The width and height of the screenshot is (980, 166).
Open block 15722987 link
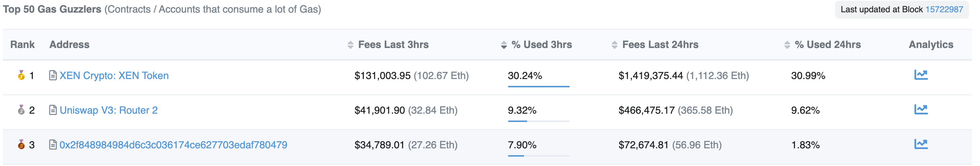944,9
